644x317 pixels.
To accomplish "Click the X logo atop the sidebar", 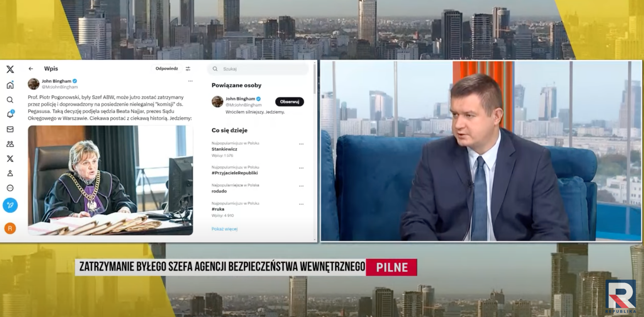I will [10, 69].
